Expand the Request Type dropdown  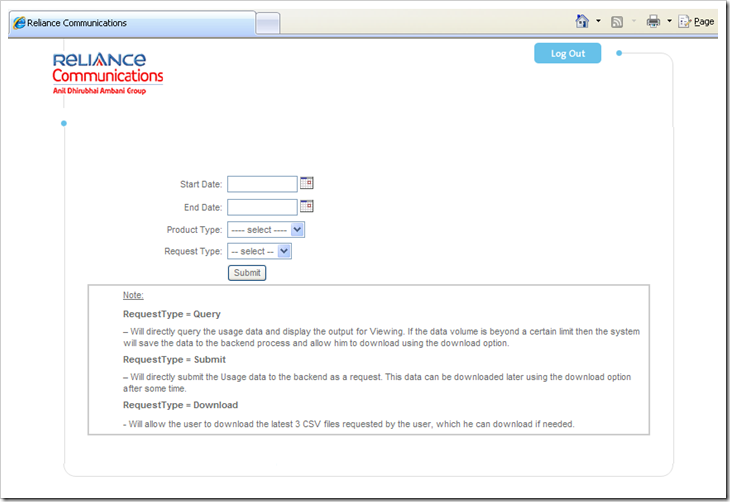259,251
